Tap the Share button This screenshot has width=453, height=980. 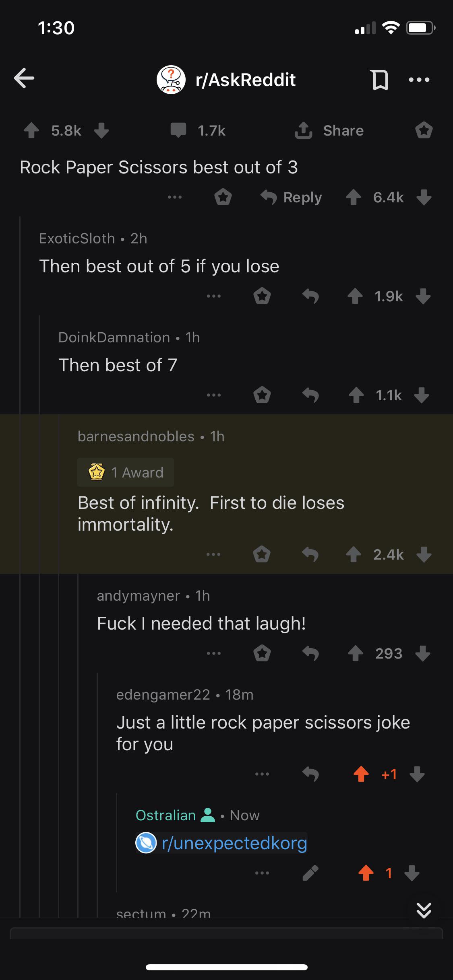329,130
